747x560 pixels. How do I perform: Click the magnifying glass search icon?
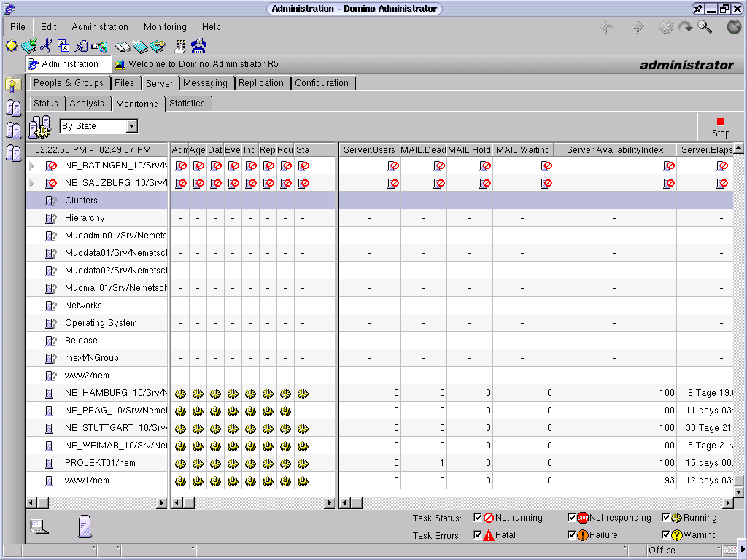coord(705,27)
